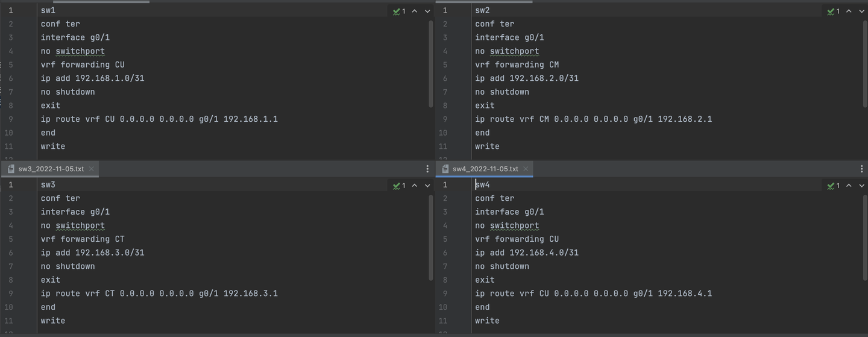Open the three-dot menu on the sw3 tab bar

click(427, 169)
